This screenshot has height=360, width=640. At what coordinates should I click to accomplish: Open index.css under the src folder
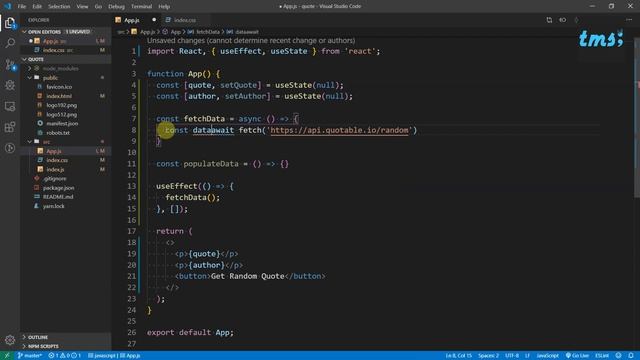pos(65,160)
